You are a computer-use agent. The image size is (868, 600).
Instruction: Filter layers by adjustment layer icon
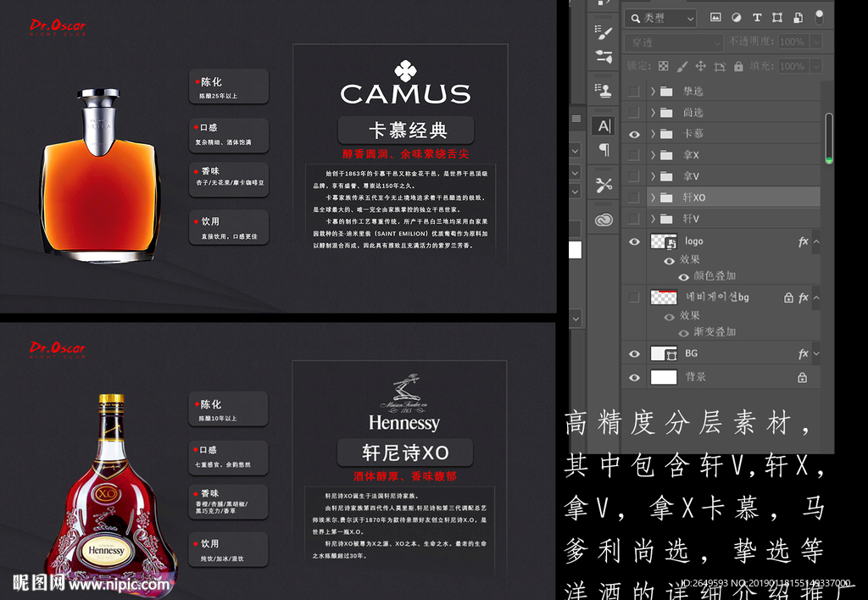[735, 17]
